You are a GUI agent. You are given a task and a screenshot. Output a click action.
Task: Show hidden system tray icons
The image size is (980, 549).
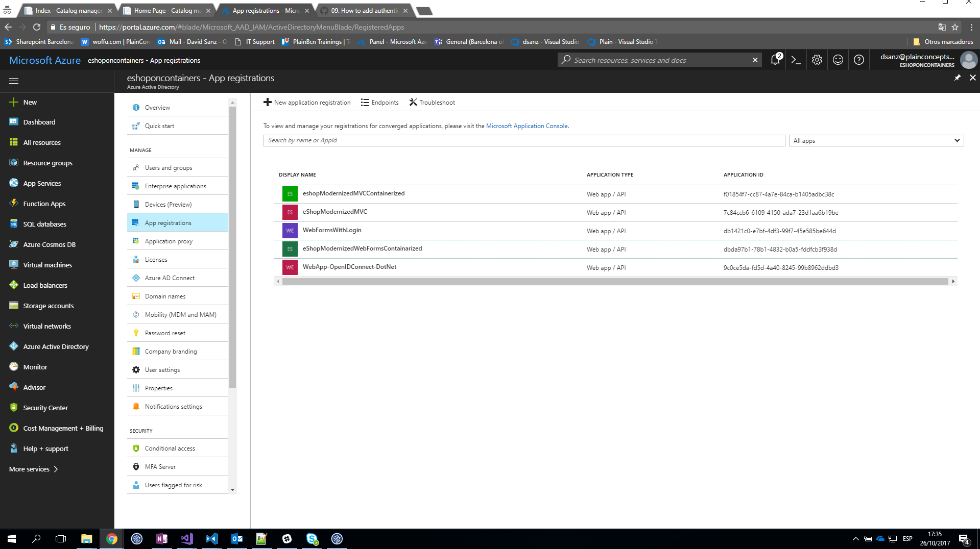coord(855,539)
